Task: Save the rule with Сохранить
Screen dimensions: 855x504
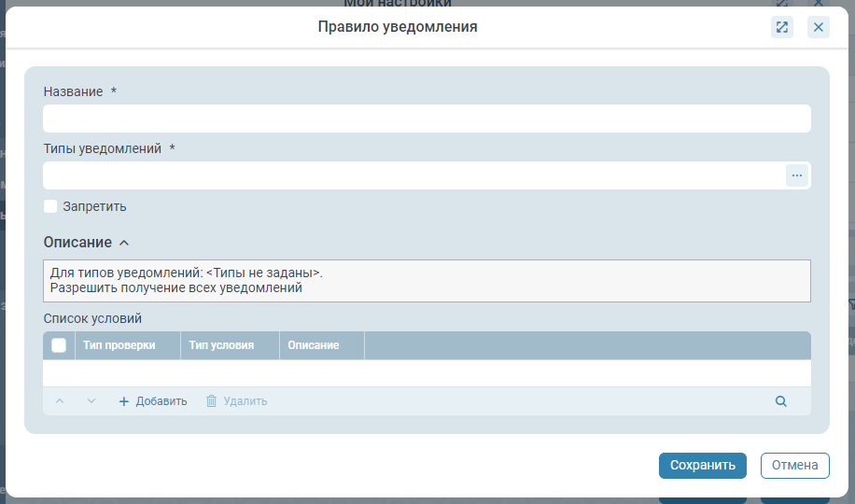Action: pos(702,465)
